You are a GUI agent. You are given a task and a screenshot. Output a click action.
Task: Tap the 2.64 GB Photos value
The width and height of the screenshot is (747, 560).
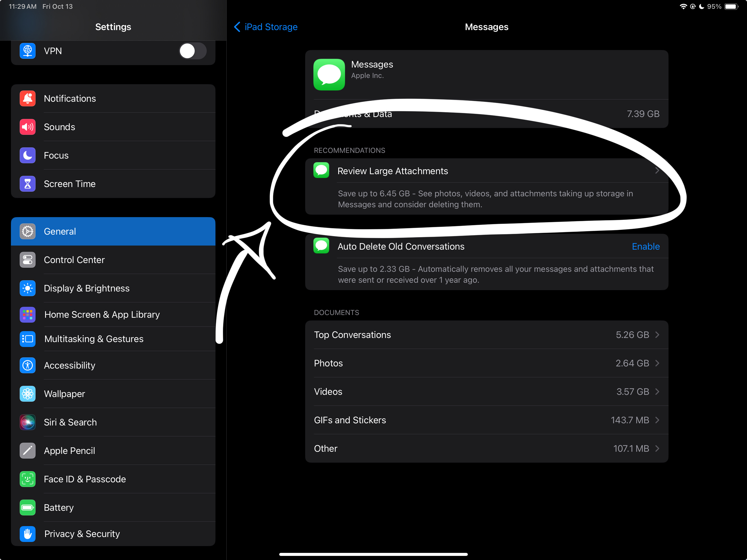[632, 363]
